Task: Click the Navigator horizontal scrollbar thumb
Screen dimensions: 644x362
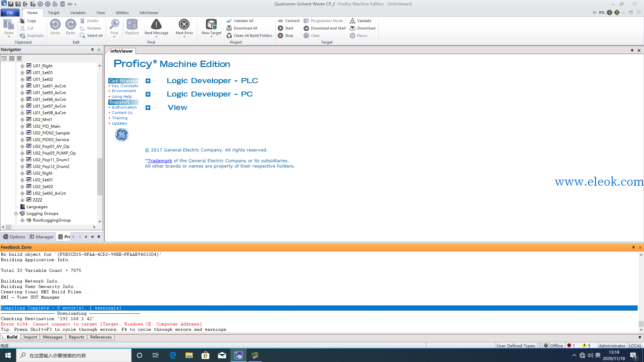Action: (x=9, y=227)
